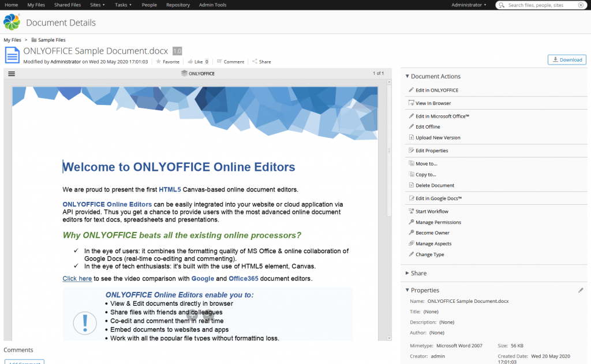Click the Copy to icon
Screen dimensions: 591x364
[x=411, y=174]
